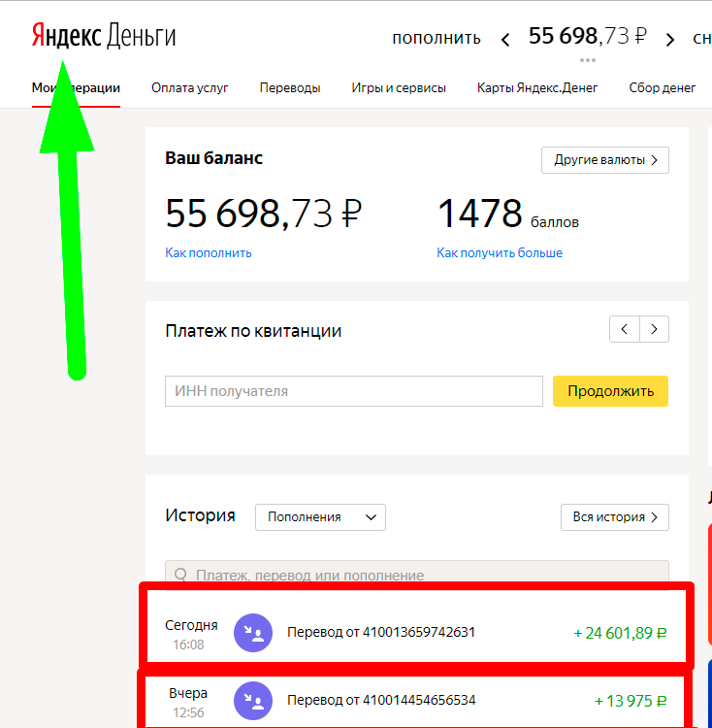Click the large balance under Ваш баланс

[x=263, y=215]
